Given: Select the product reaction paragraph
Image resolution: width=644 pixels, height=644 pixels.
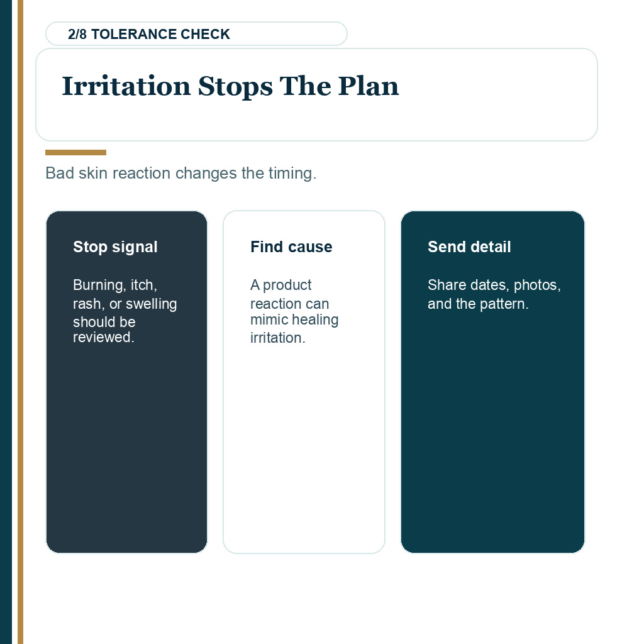Looking at the screenshot, I should pos(294,311).
